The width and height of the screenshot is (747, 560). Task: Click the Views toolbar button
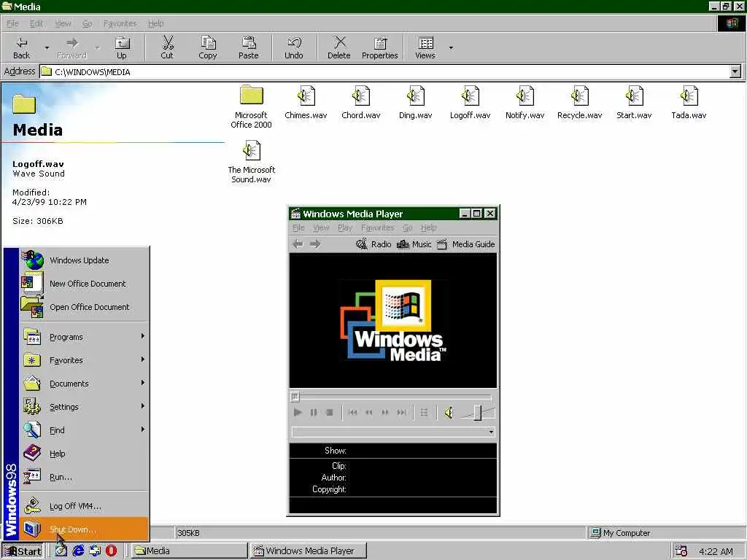click(x=425, y=47)
